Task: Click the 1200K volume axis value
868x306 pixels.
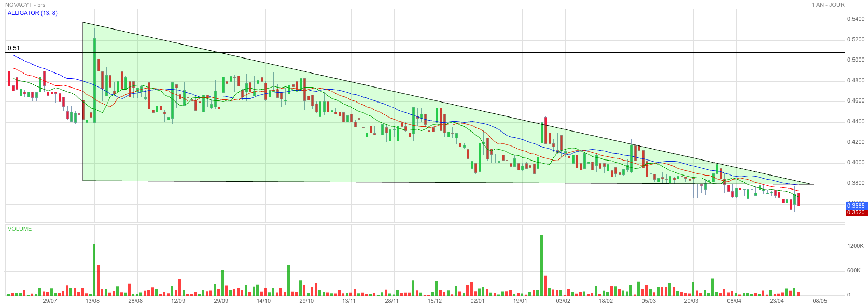Action: pos(856,246)
